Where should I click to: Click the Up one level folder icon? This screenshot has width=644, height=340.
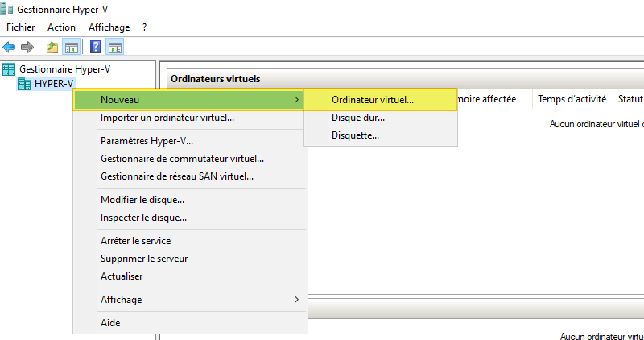coord(52,47)
